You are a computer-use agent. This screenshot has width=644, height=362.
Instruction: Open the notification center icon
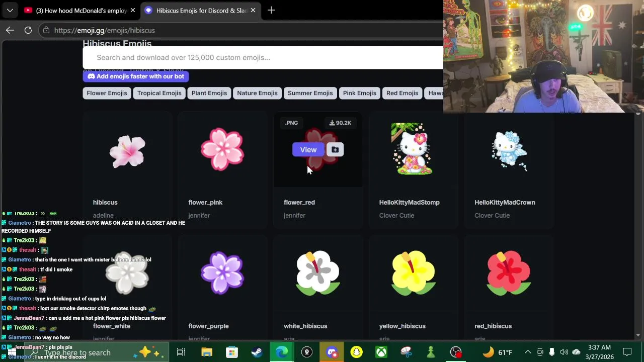627,352
